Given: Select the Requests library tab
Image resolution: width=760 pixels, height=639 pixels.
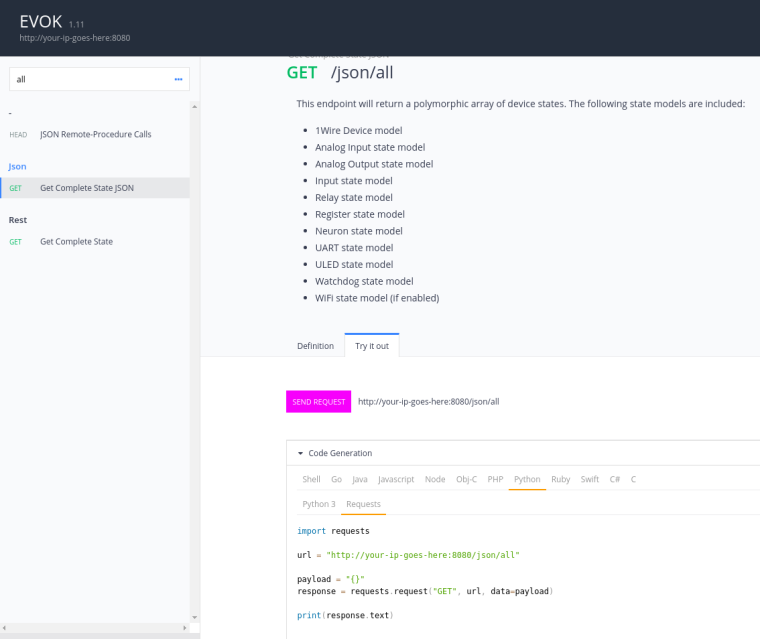Looking at the screenshot, I should click(363, 504).
